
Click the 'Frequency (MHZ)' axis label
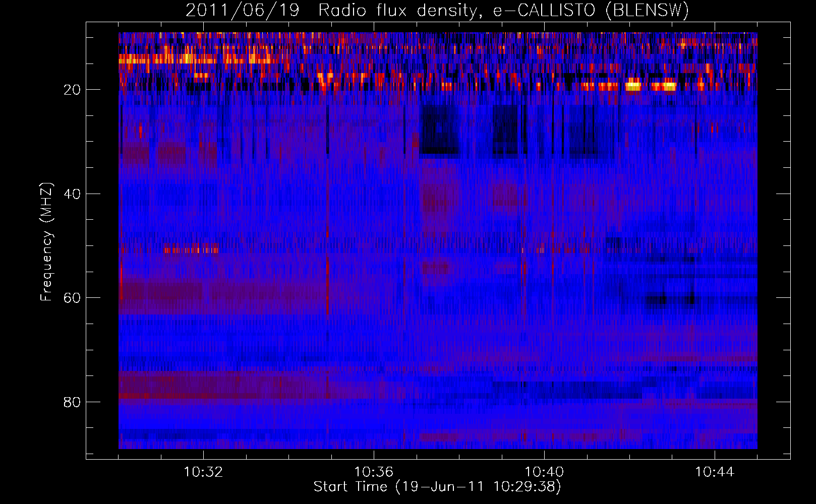(x=46, y=242)
